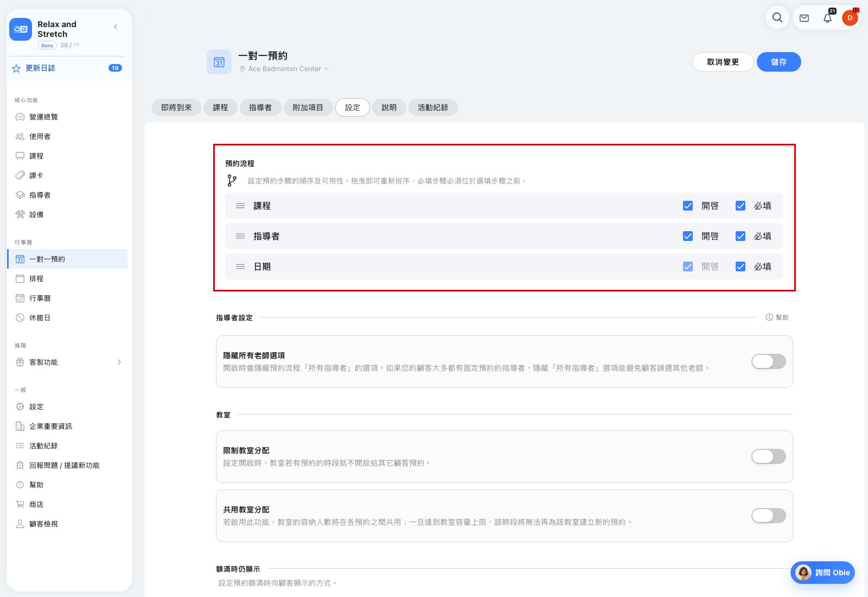Uncheck 開啟 for the 課程 step
868x597 pixels.
coord(688,206)
